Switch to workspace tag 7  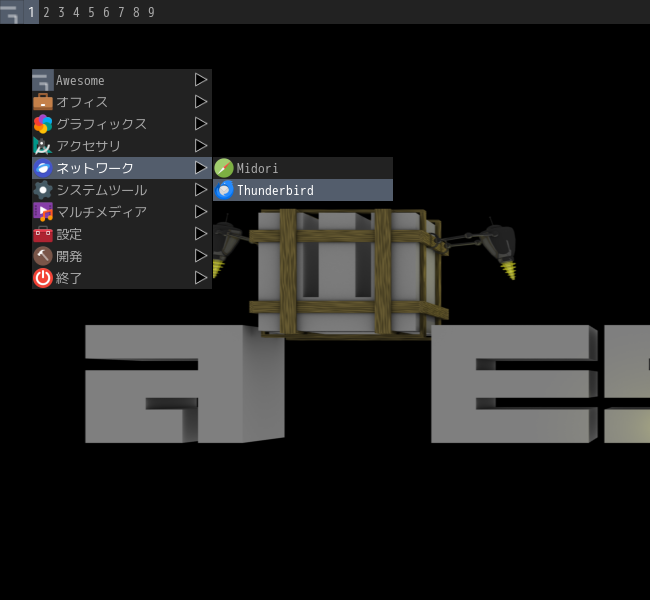pyautogui.click(x=121, y=12)
